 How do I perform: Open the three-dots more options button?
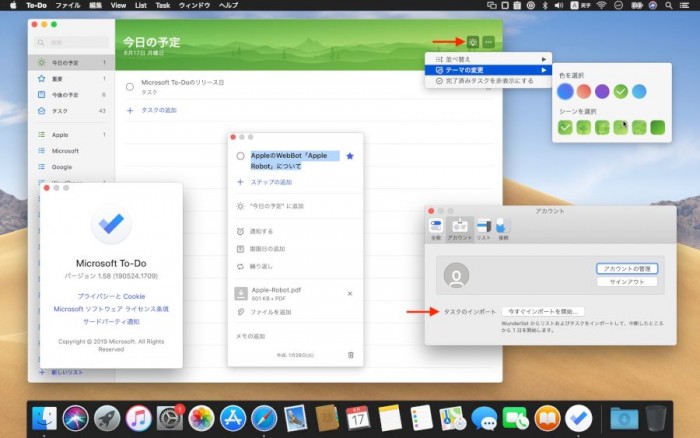click(x=488, y=41)
